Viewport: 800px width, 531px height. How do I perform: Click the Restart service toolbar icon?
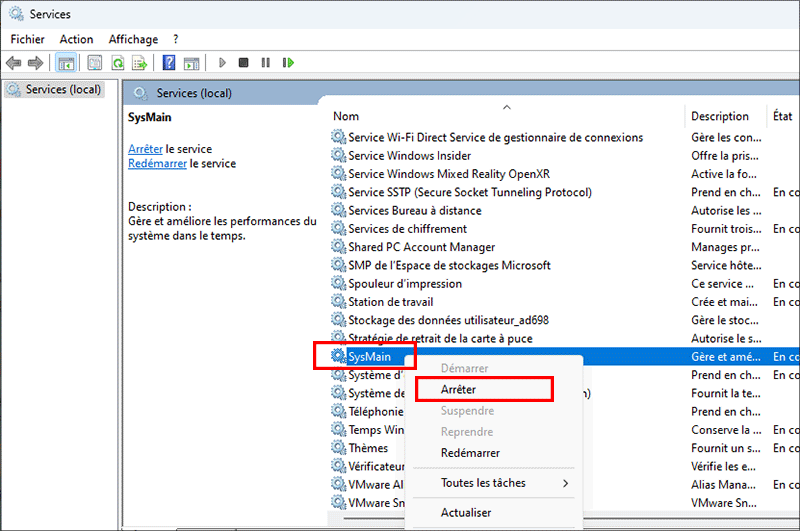click(288, 63)
